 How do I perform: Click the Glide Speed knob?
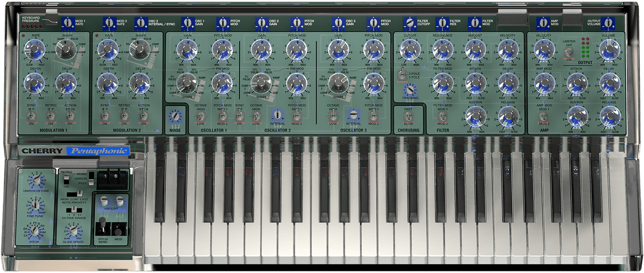click(x=74, y=230)
